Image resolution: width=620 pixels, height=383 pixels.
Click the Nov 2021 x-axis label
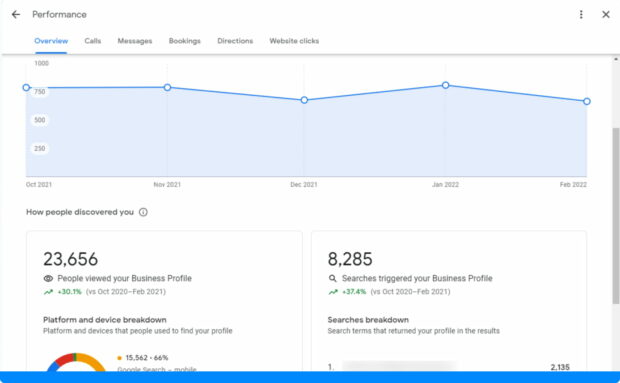(167, 185)
